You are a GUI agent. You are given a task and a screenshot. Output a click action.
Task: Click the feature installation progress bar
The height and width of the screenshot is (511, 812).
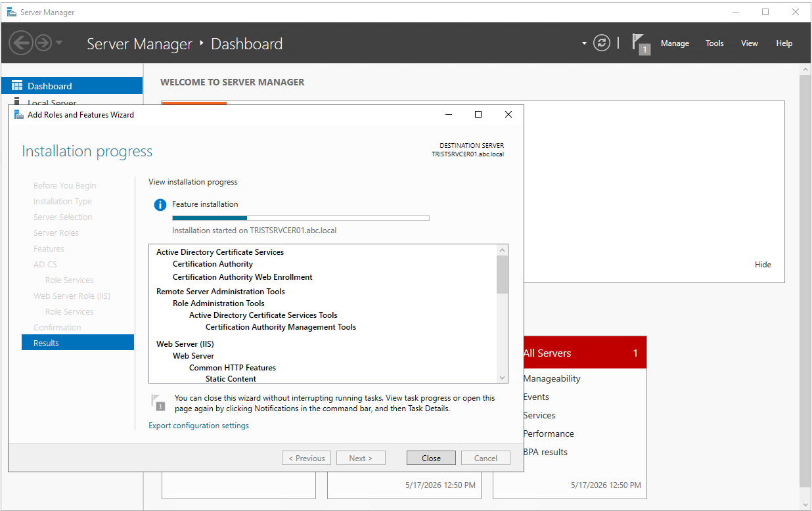point(300,218)
